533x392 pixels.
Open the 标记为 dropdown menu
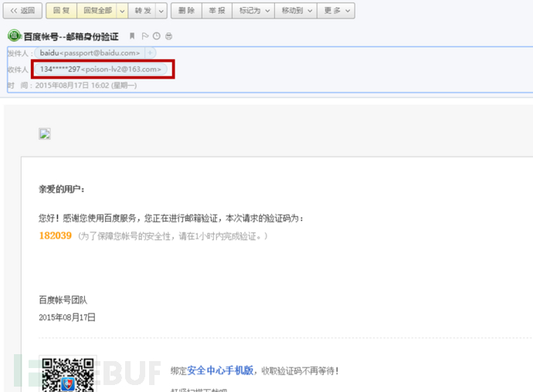253,11
